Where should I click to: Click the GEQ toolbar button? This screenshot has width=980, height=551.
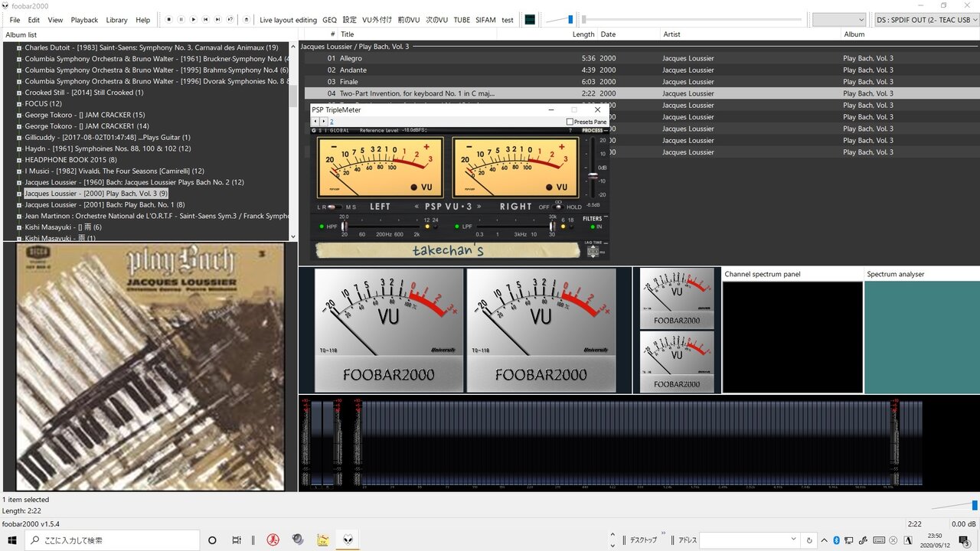click(x=329, y=20)
